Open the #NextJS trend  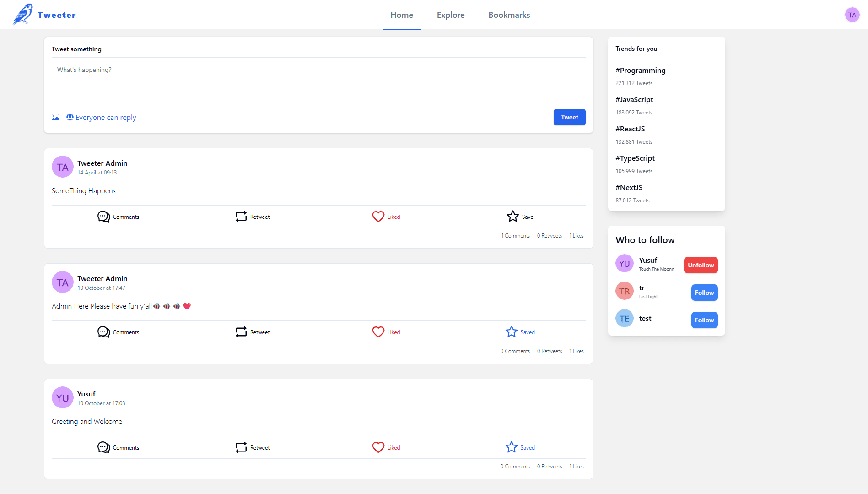click(629, 188)
